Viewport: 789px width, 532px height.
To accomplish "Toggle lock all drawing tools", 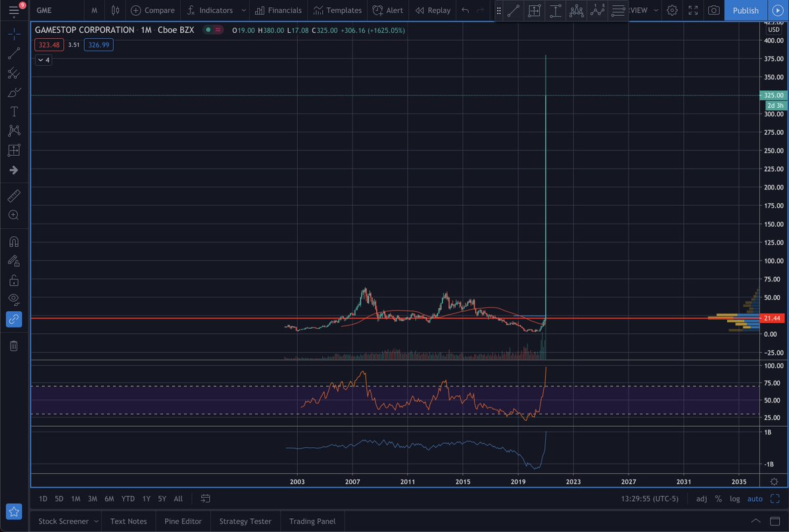I will 13,281.
